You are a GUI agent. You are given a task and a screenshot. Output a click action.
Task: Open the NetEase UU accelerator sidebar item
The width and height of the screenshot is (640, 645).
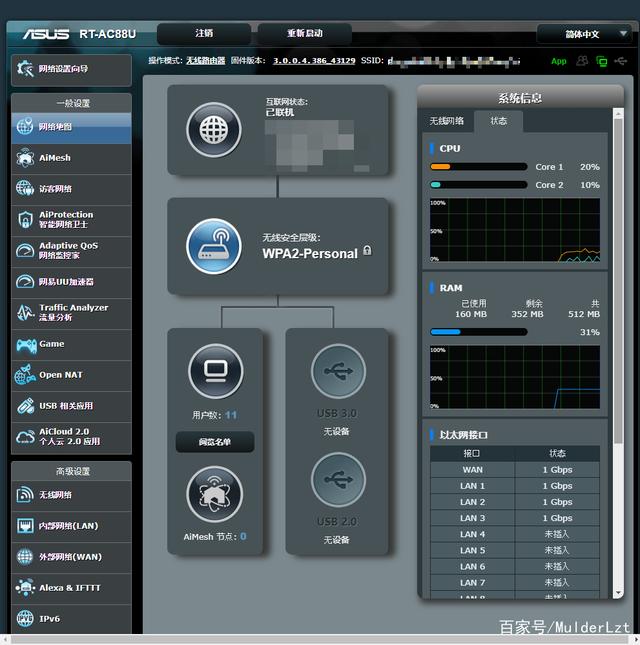click(x=72, y=282)
